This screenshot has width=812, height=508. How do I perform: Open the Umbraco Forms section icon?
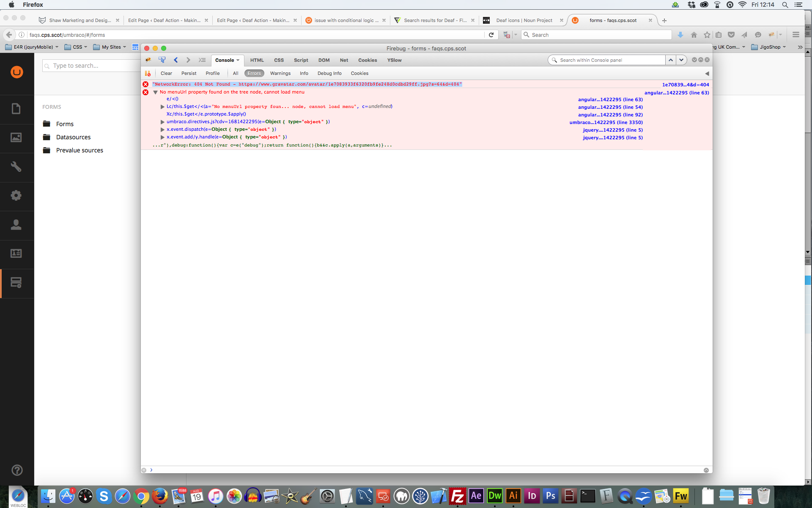tap(16, 283)
